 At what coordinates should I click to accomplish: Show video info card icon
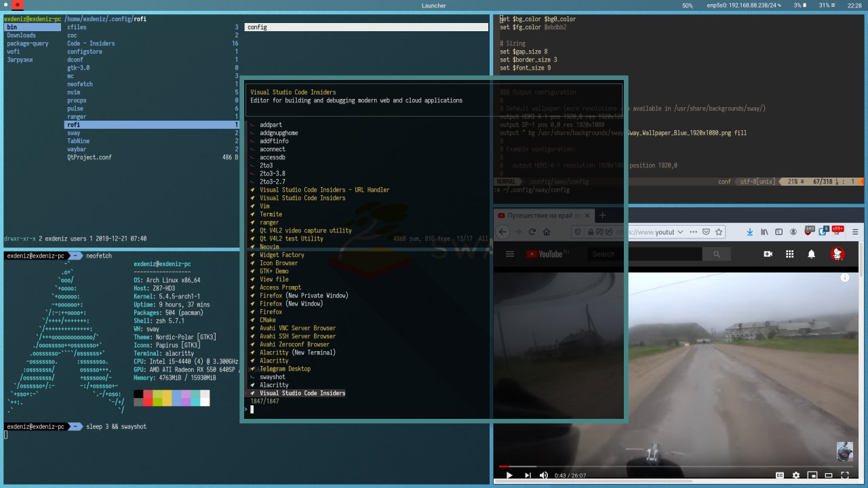845,278
